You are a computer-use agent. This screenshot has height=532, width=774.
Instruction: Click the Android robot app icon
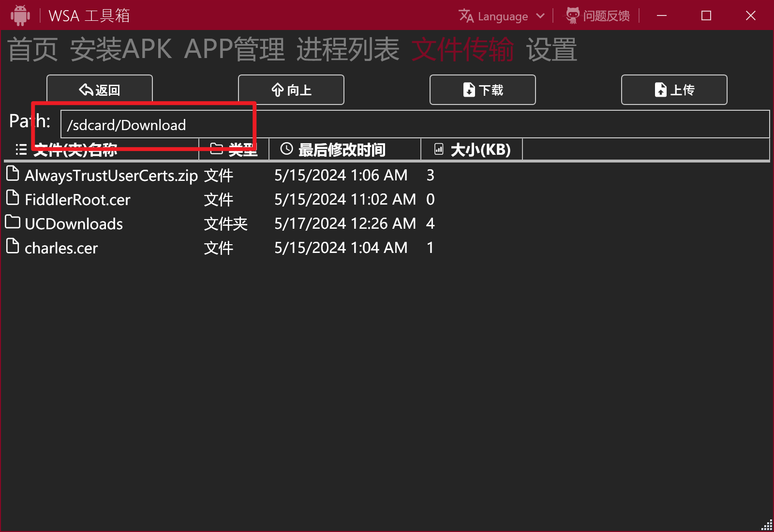[20, 15]
